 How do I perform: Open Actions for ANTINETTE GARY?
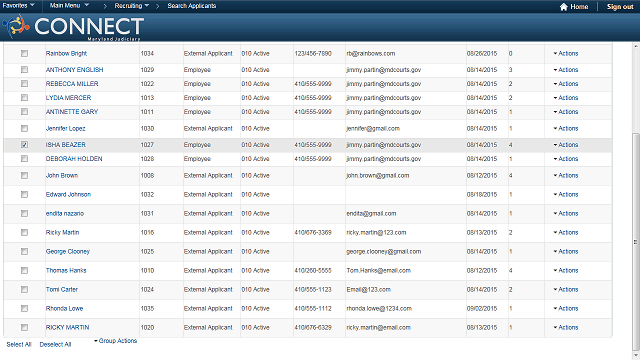point(566,112)
